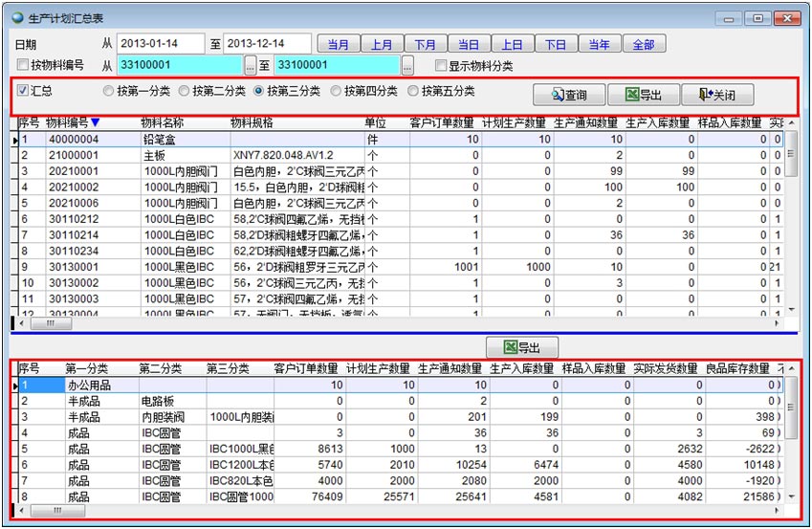Click the blue sort arrow on 物料编号 column
The image size is (812, 529).
tap(95, 122)
